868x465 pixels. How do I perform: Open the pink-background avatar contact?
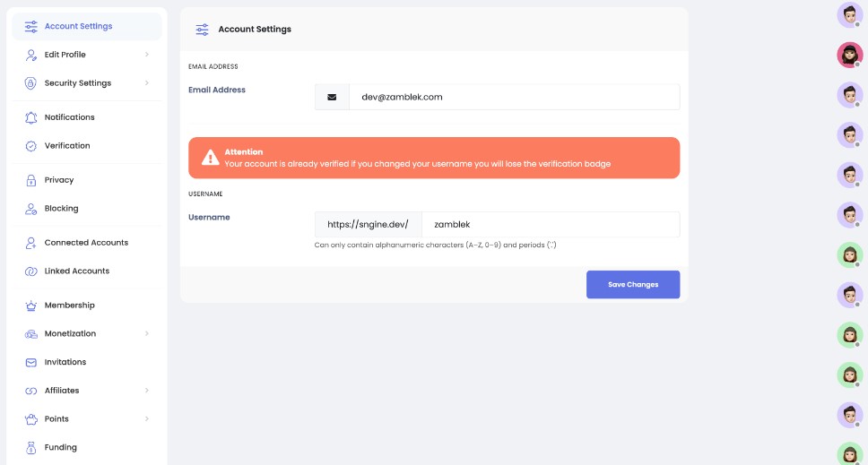[x=849, y=55]
